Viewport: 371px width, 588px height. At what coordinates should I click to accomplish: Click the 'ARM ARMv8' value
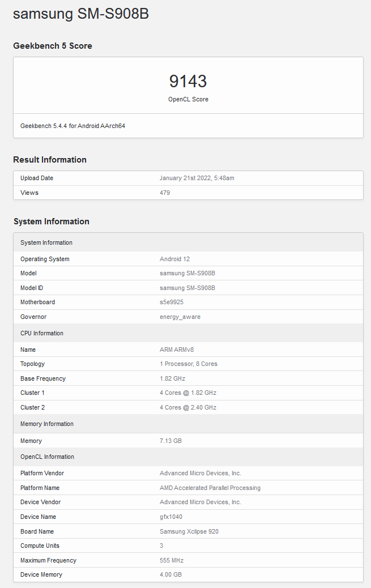pyautogui.click(x=177, y=350)
